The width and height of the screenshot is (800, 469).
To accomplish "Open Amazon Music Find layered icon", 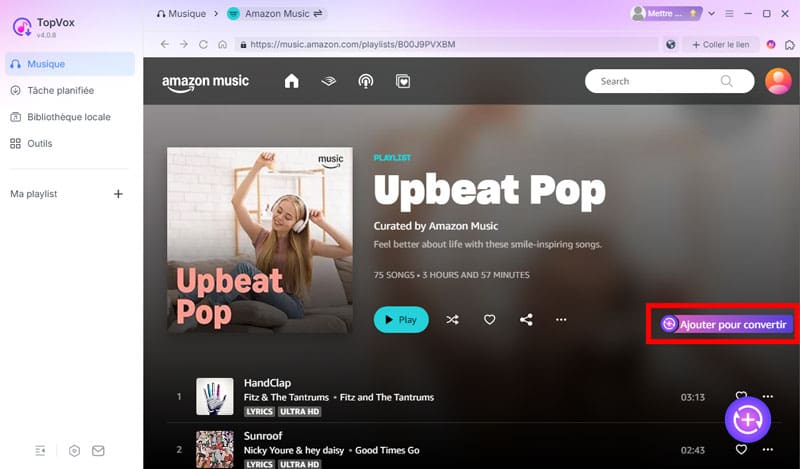I will click(x=329, y=81).
